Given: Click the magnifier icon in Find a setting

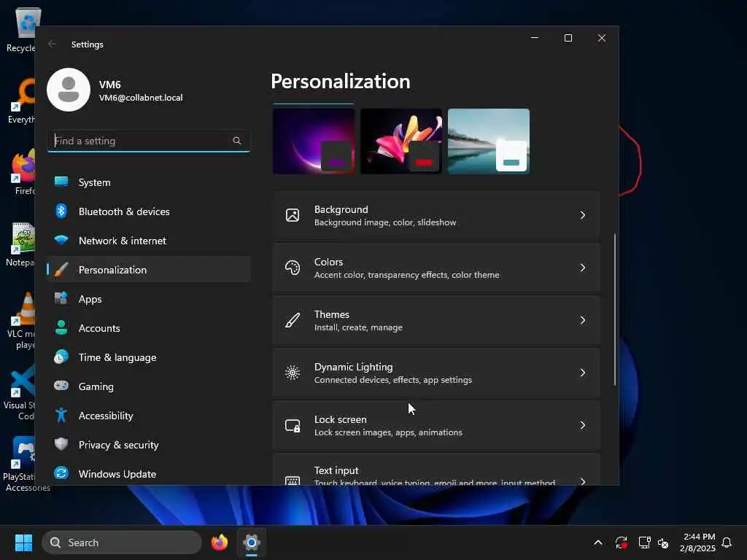Looking at the screenshot, I should point(237,141).
